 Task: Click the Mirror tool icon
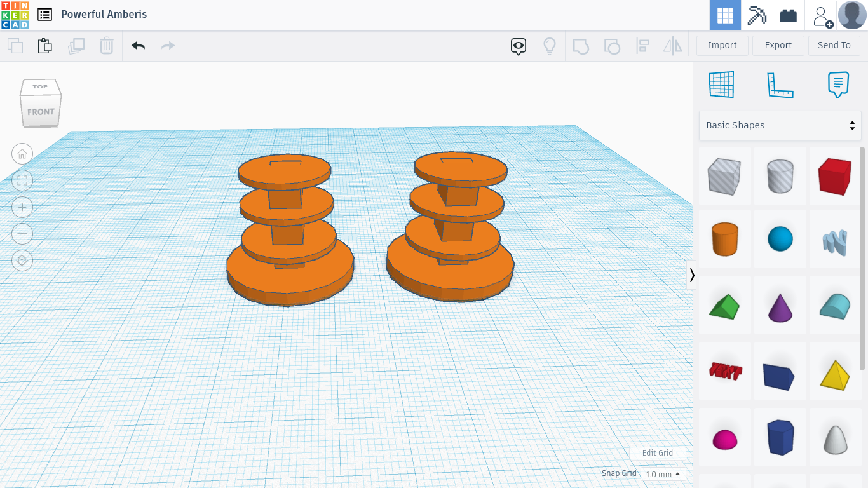click(x=672, y=46)
